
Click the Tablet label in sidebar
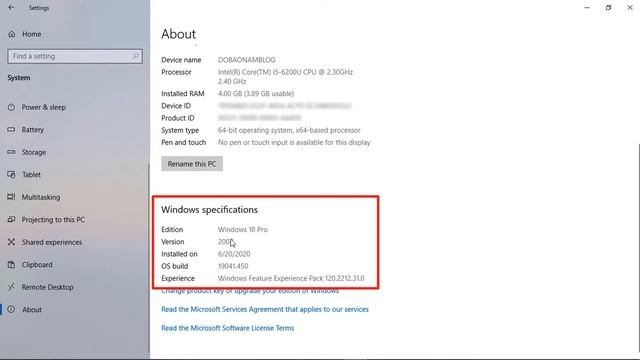pyautogui.click(x=31, y=175)
